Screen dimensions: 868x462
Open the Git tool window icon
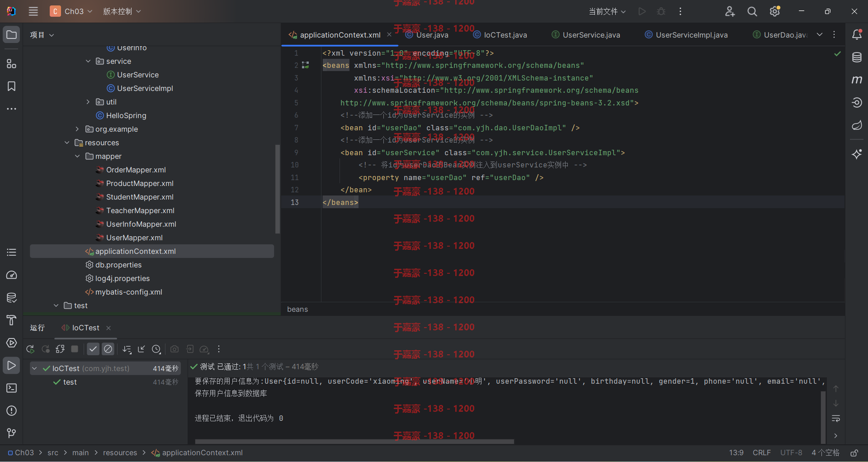click(x=11, y=433)
